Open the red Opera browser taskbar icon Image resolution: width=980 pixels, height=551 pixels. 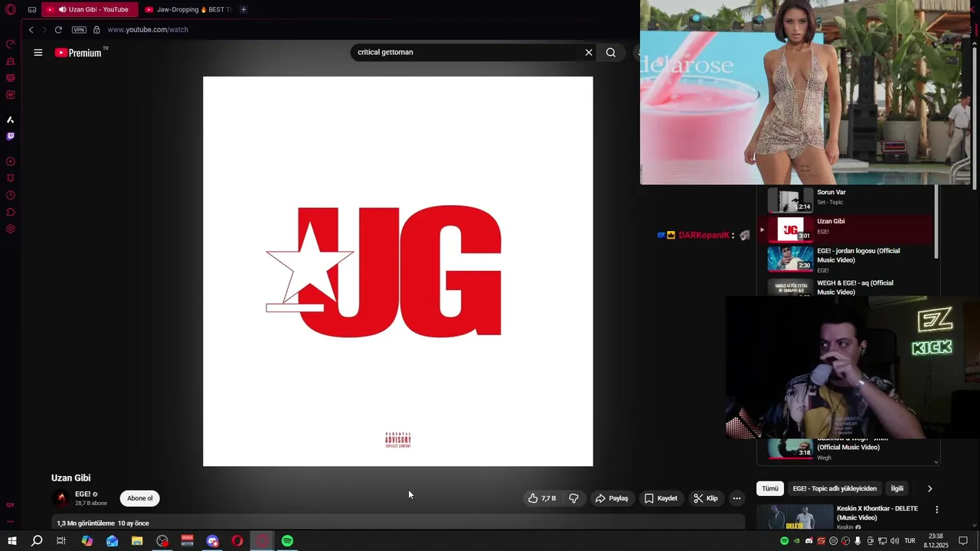click(x=237, y=541)
